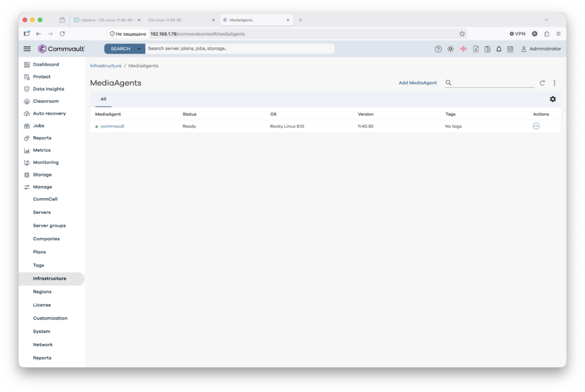Viewport: 585px width, 392px height.
Task: Open the browser main menu icon
Action: click(559, 34)
